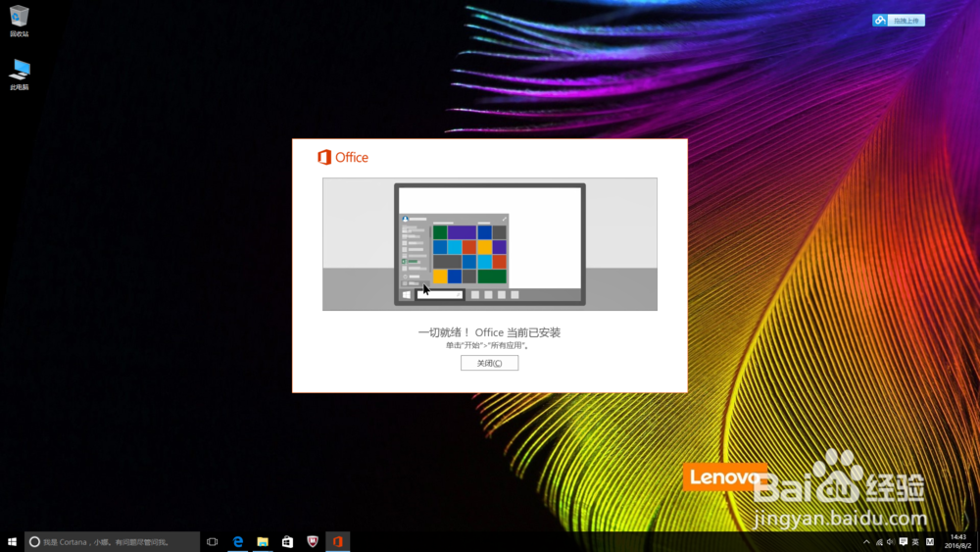Click the 拍摄上传 cloud upload widget
Screen dimensions: 980x552
[898, 20]
